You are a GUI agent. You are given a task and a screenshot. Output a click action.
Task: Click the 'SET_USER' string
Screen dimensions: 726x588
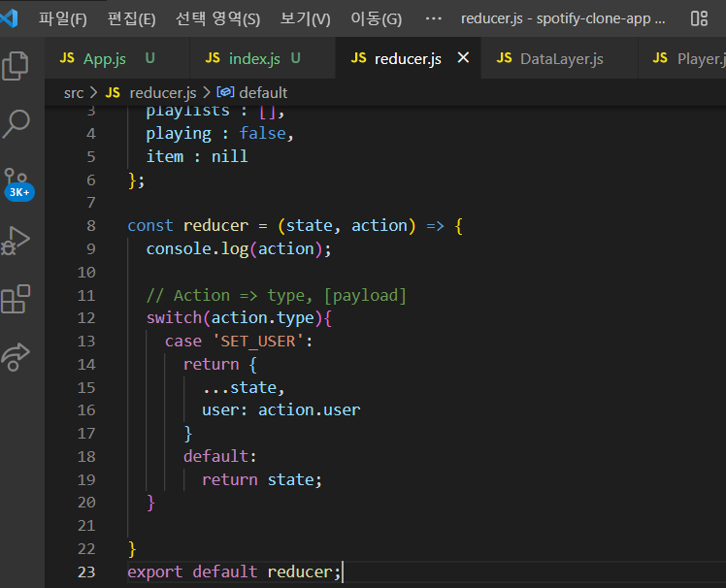258,342
